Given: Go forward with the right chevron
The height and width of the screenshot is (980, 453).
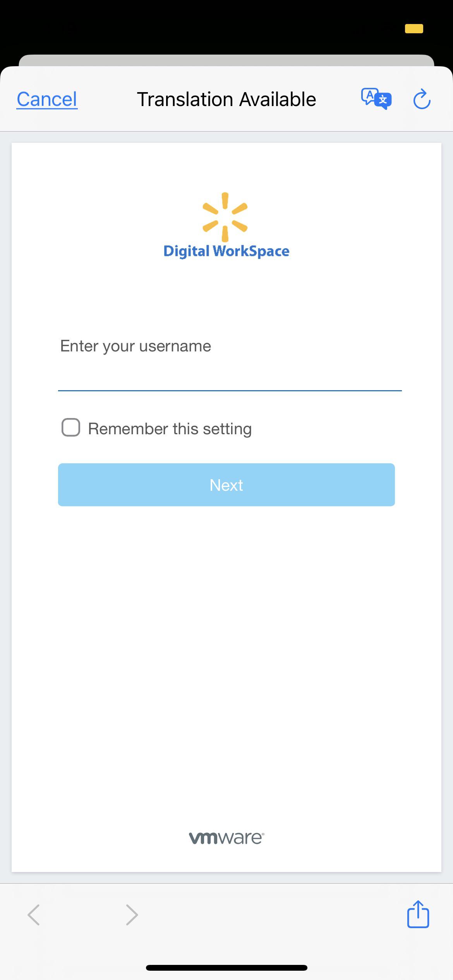Looking at the screenshot, I should pos(132,915).
